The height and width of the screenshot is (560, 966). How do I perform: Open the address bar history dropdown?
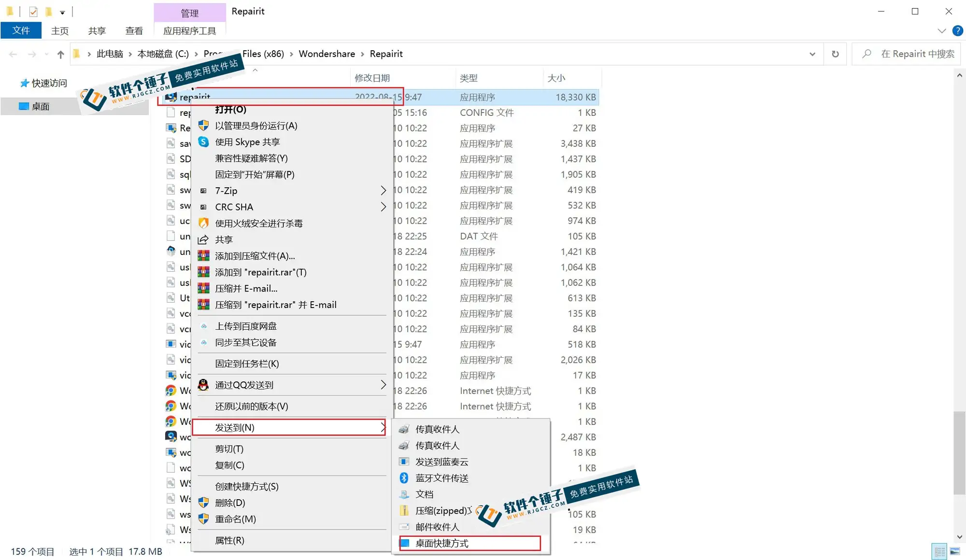(x=813, y=54)
